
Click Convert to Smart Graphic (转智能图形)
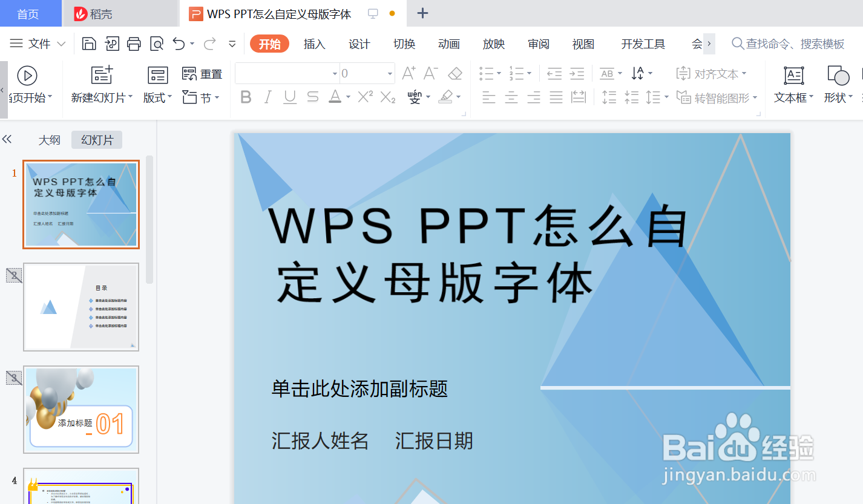[716, 97]
